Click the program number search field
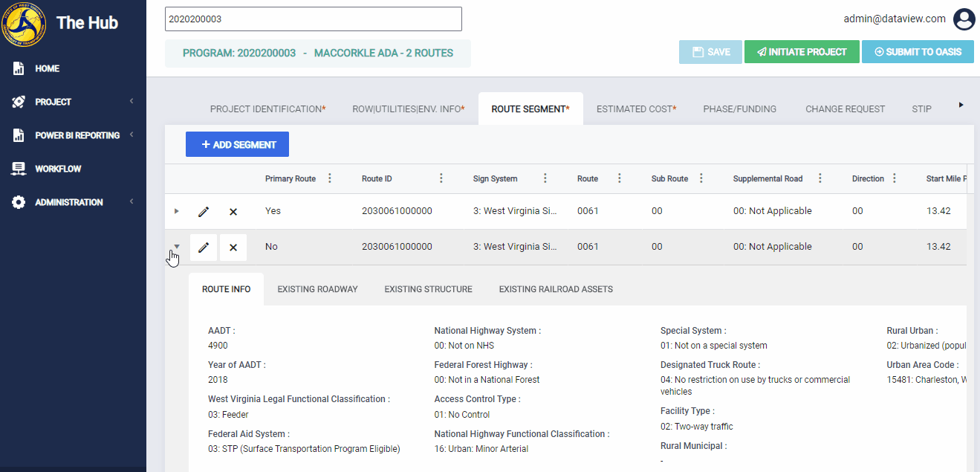This screenshot has width=980, height=472. pyautogui.click(x=314, y=19)
